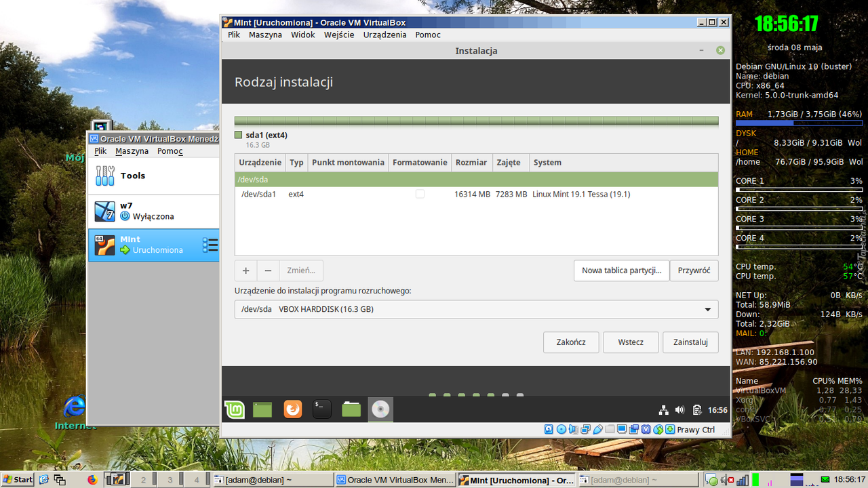Click the plus button to add a partition

(245, 270)
